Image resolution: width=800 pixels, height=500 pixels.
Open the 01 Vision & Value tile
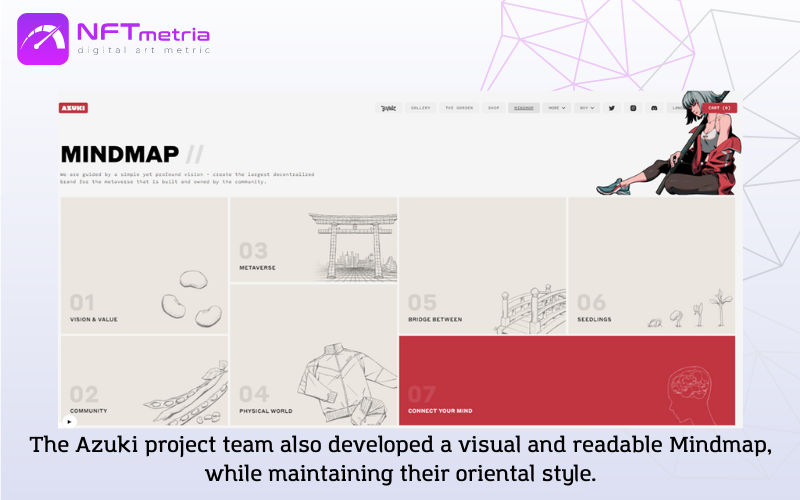pos(144,266)
